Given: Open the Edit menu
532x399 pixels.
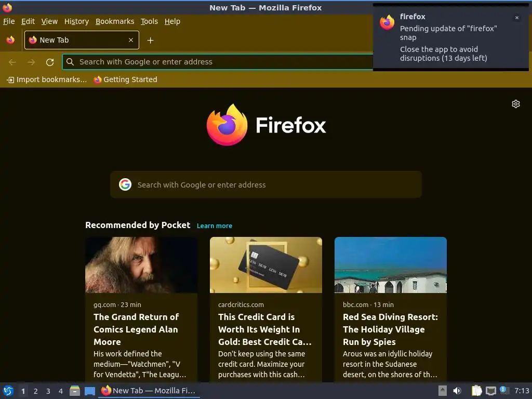Looking at the screenshot, I should pos(28,21).
